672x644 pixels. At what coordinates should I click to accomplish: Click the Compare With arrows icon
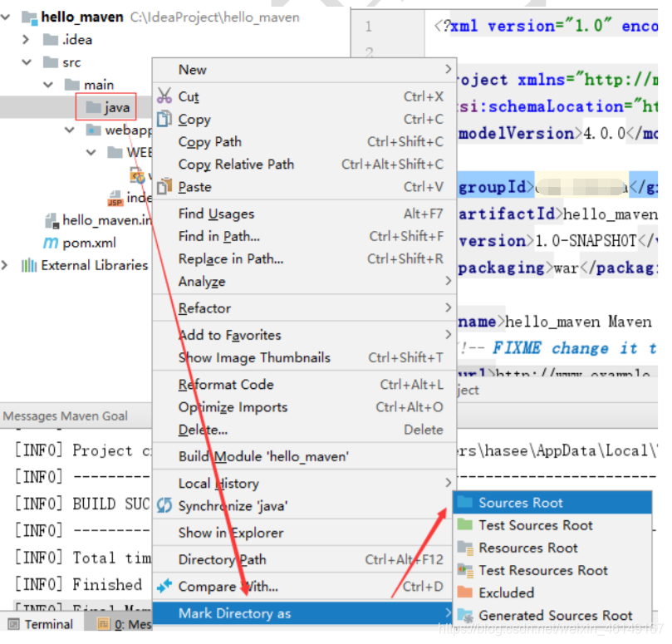pos(164,586)
